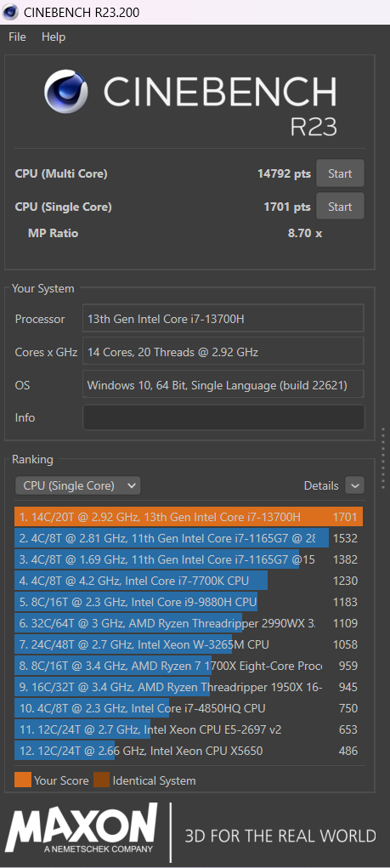390x868 pixels.
Task: Click the 14792 pts multi core score
Action: coord(284,173)
